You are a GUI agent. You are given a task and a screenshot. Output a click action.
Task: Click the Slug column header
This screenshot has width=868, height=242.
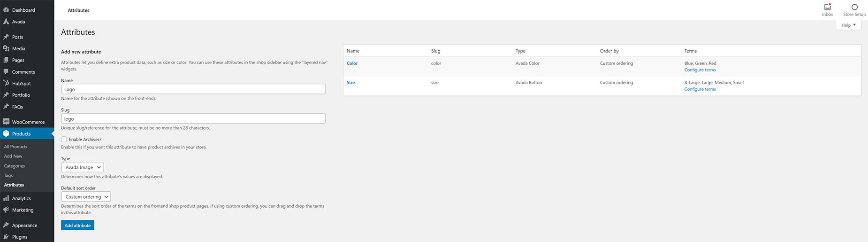pos(435,51)
